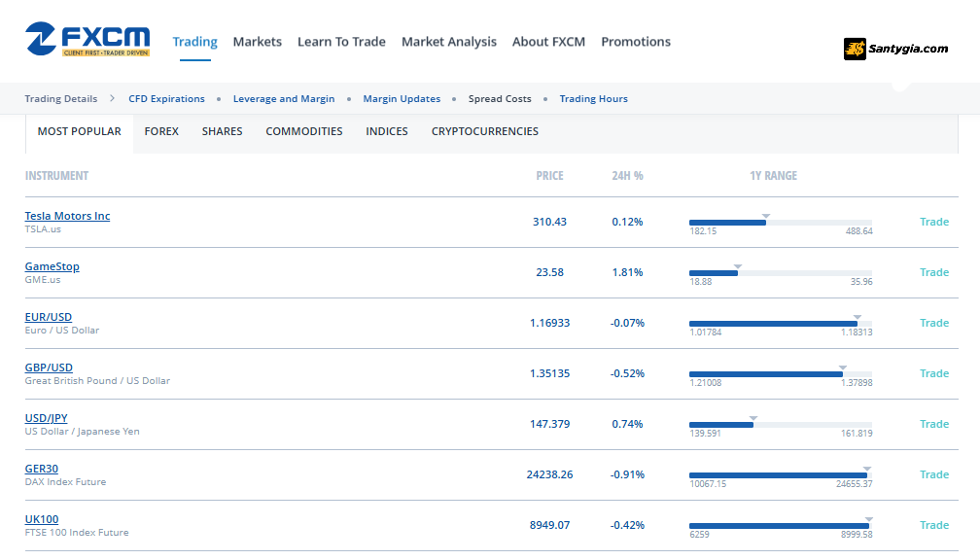The height and width of the screenshot is (560, 980).
Task: Select the Most Popular tab
Action: point(80,132)
